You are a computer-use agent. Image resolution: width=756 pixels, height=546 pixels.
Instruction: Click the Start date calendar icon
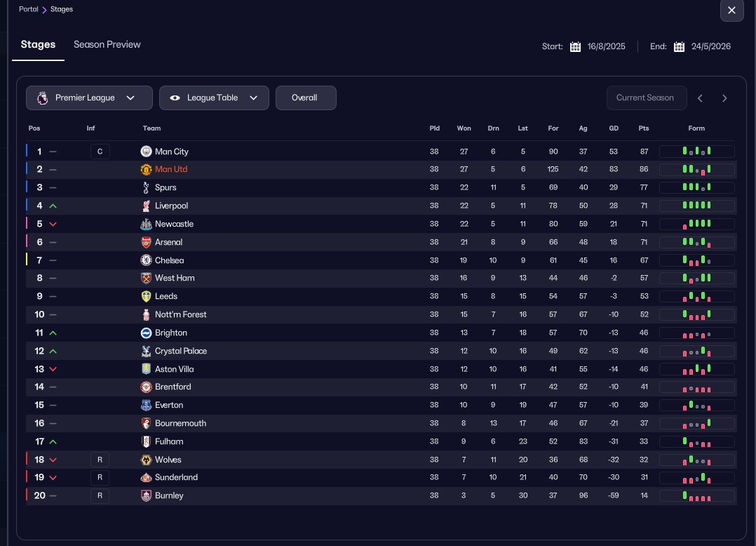[x=575, y=47]
